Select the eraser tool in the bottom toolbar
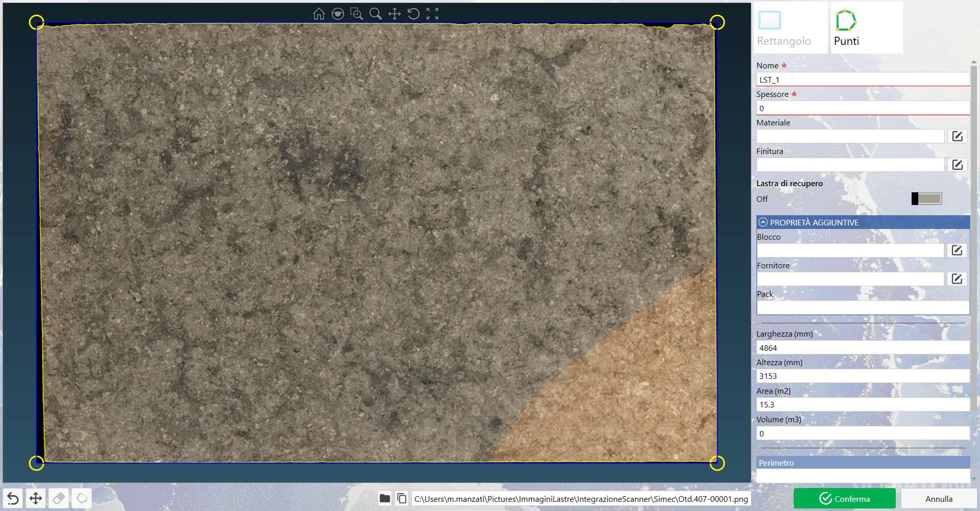 coord(59,498)
